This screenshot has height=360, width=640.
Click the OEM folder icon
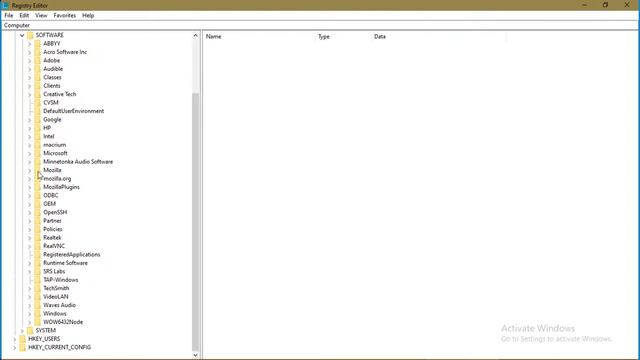pyautogui.click(x=38, y=204)
